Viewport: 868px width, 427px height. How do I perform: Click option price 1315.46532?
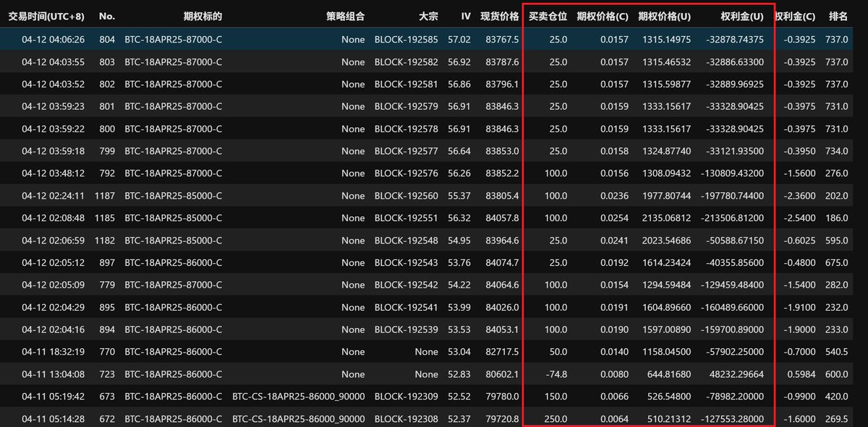[666, 61]
